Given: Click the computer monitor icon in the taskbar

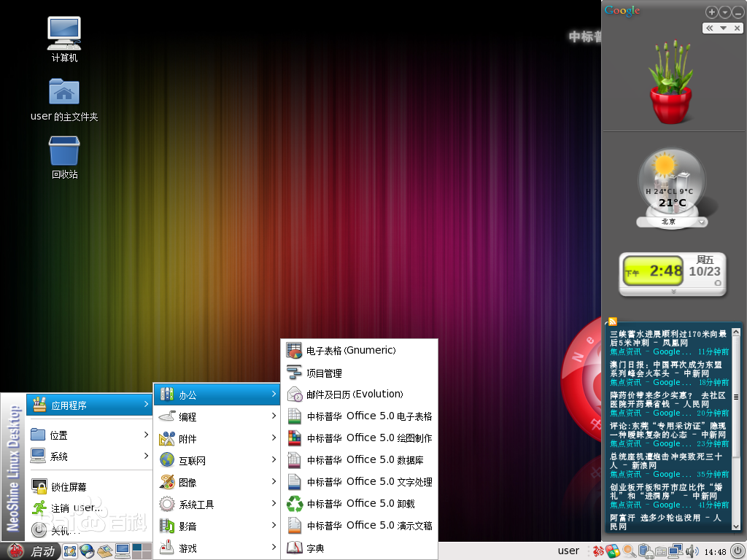Looking at the screenshot, I should coord(123,551).
